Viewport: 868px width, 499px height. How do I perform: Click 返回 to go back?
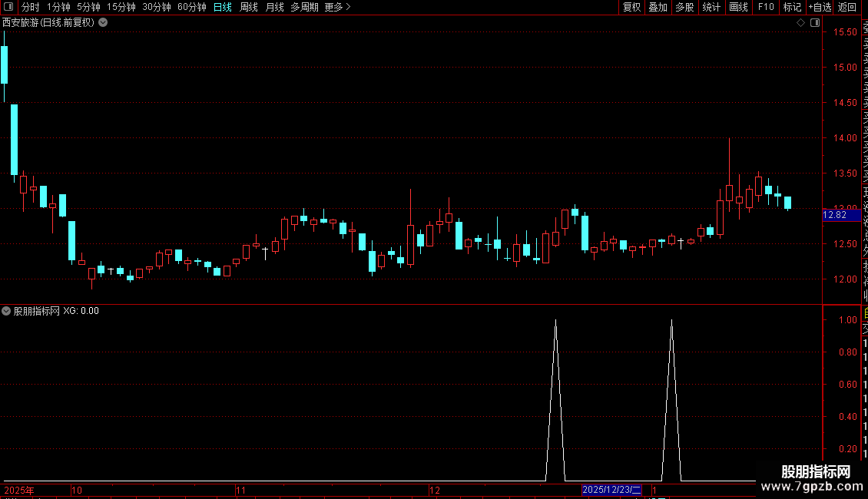847,7
